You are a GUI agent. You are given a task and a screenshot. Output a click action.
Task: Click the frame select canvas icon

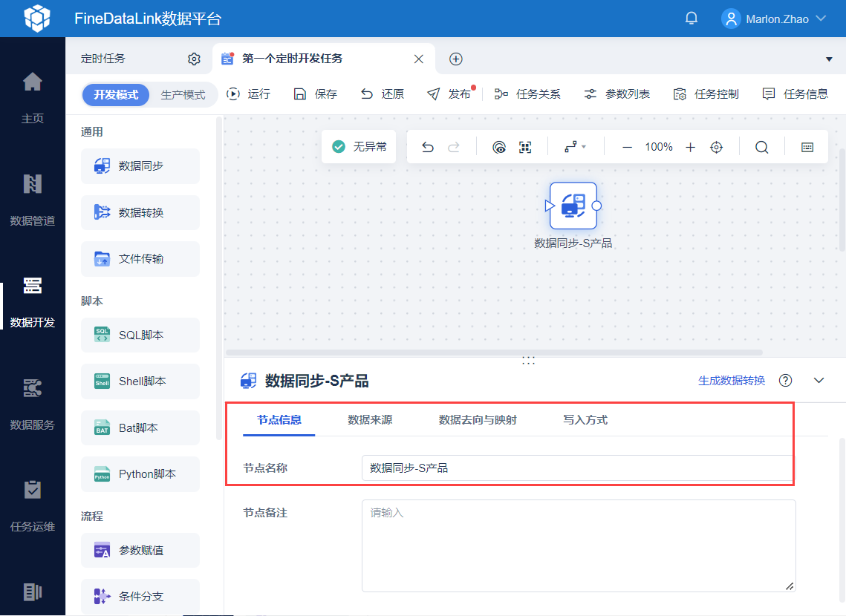coord(525,147)
